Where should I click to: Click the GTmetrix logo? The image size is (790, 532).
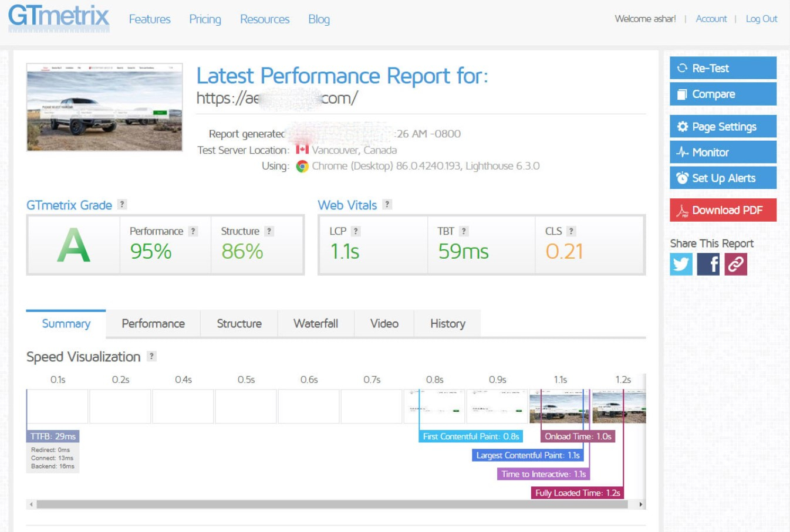[x=59, y=17]
